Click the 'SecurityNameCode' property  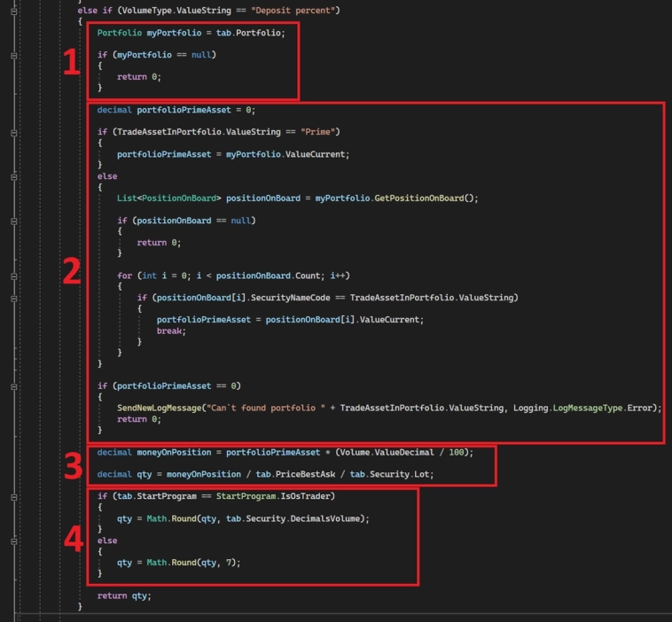[291, 298]
